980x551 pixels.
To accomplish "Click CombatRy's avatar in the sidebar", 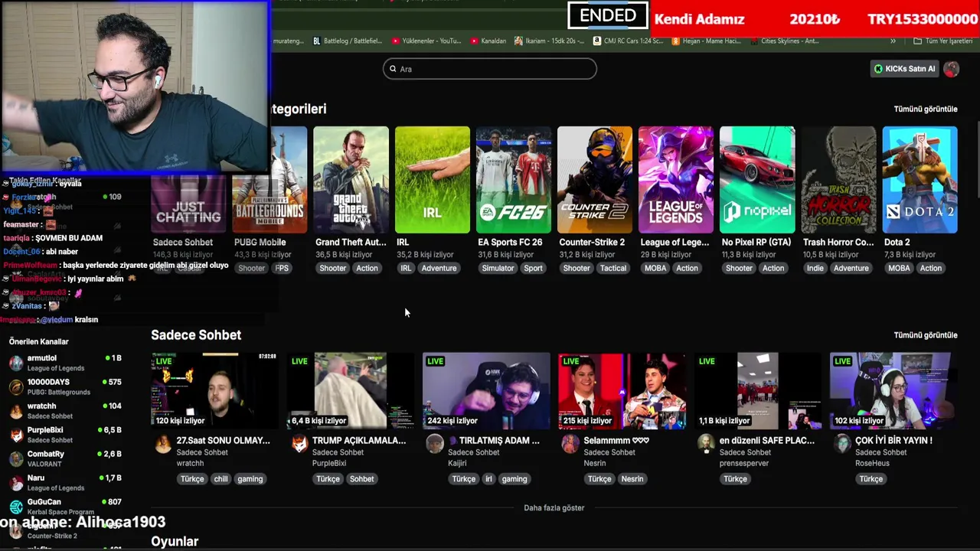I will (16, 458).
